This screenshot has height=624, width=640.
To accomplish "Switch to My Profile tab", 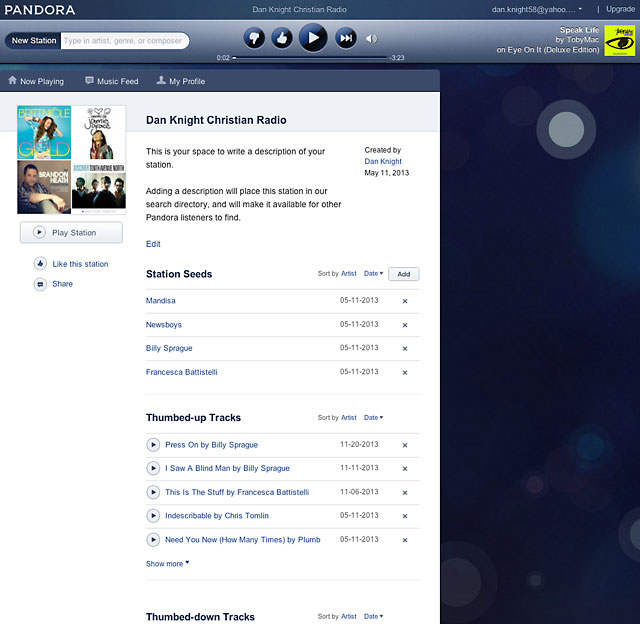I will point(181,81).
